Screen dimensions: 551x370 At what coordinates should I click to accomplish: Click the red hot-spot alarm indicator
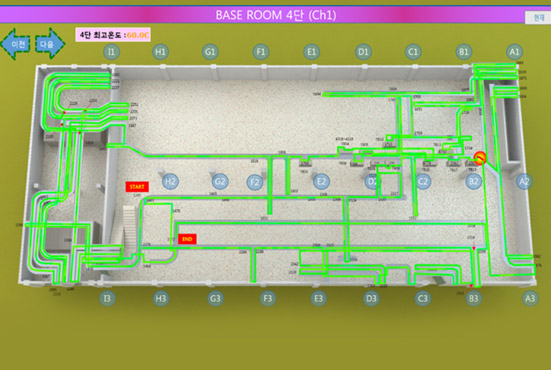480,158
